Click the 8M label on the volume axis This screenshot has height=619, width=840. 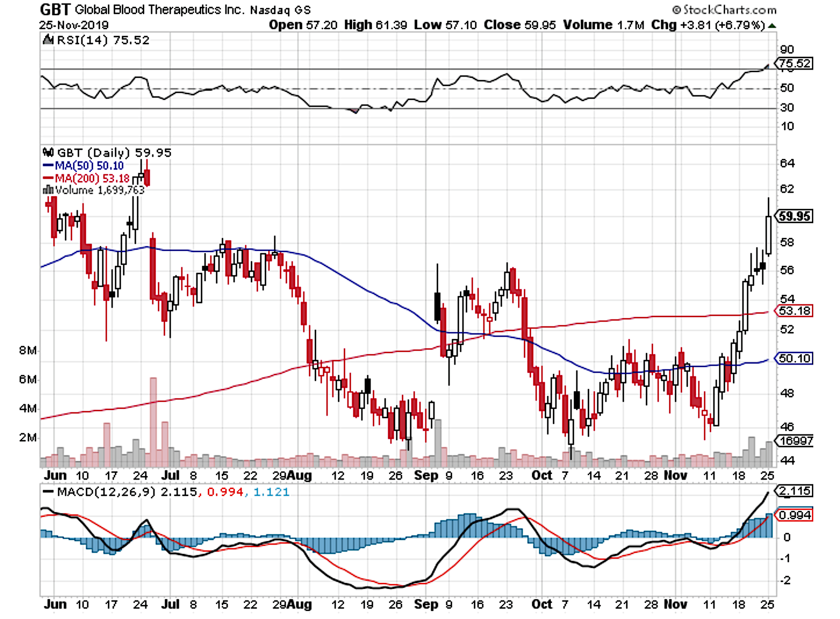point(28,351)
